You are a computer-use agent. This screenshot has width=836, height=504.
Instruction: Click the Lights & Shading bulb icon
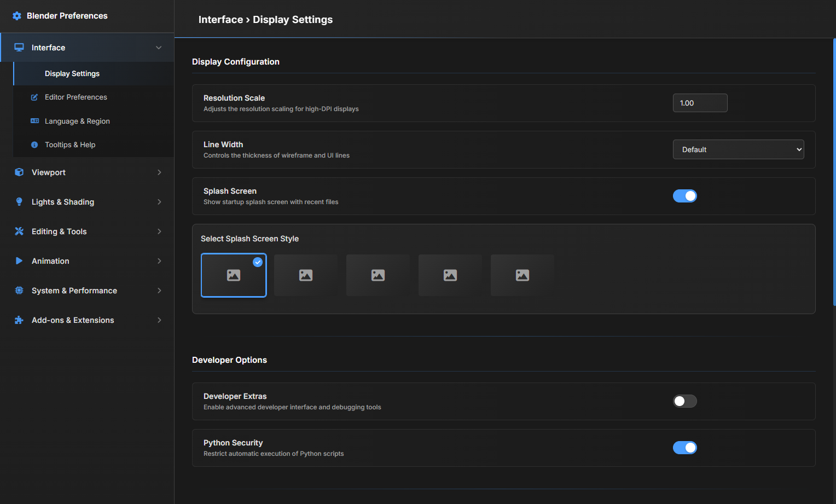click(x=19, y=202)
